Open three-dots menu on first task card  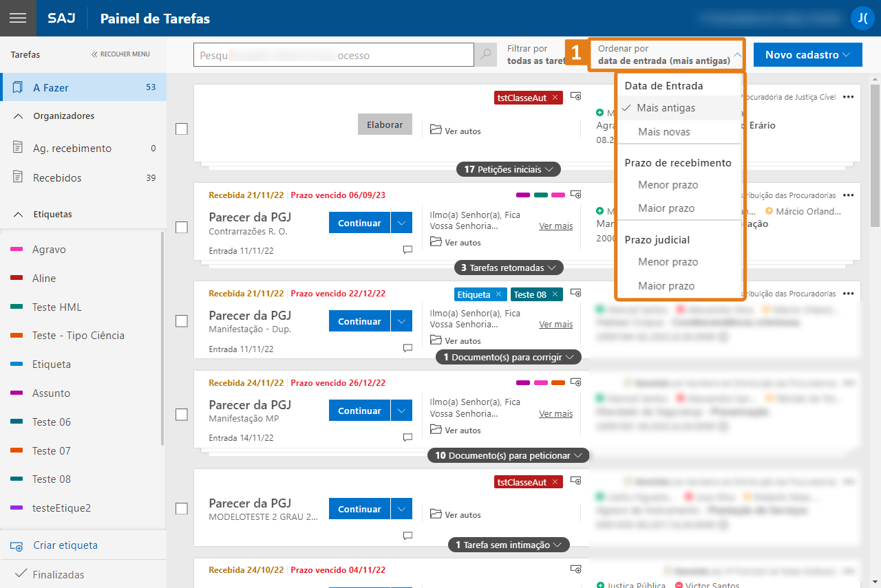click(x=848, y=98)
